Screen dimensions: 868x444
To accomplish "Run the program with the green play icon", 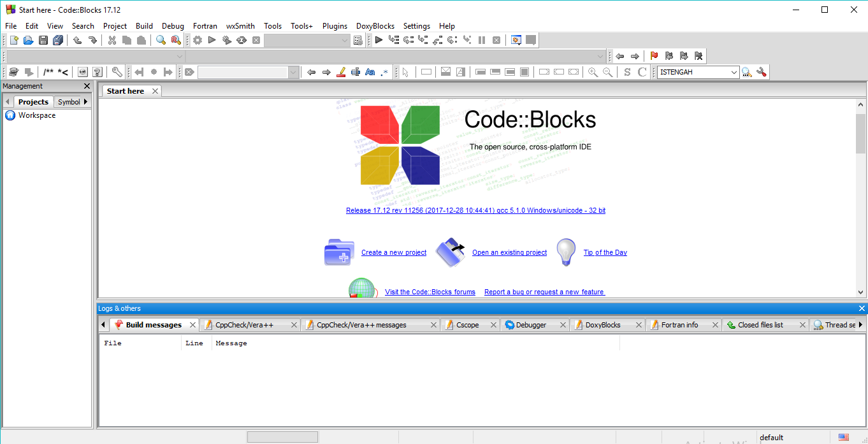I will click(x=212, y=39).
